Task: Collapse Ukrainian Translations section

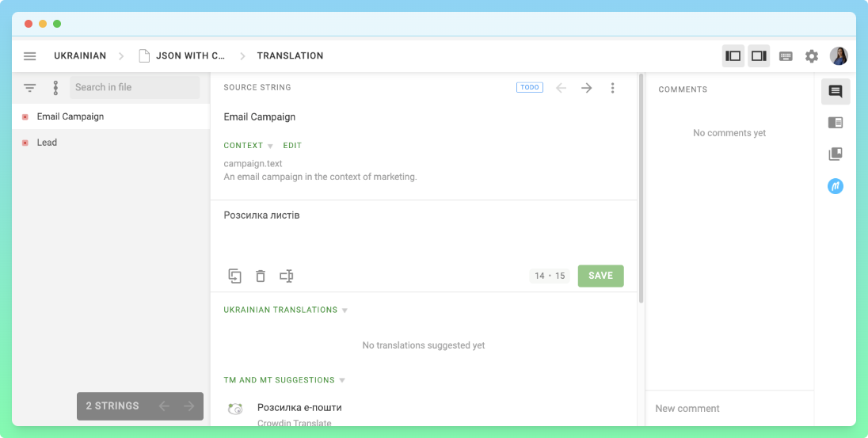Action: [x=286, y=310]
